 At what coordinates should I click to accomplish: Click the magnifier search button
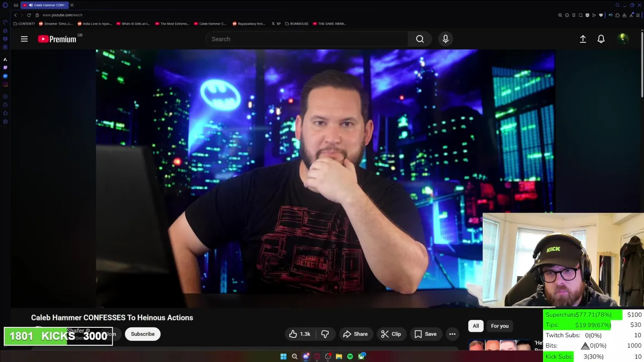point(420,39)
